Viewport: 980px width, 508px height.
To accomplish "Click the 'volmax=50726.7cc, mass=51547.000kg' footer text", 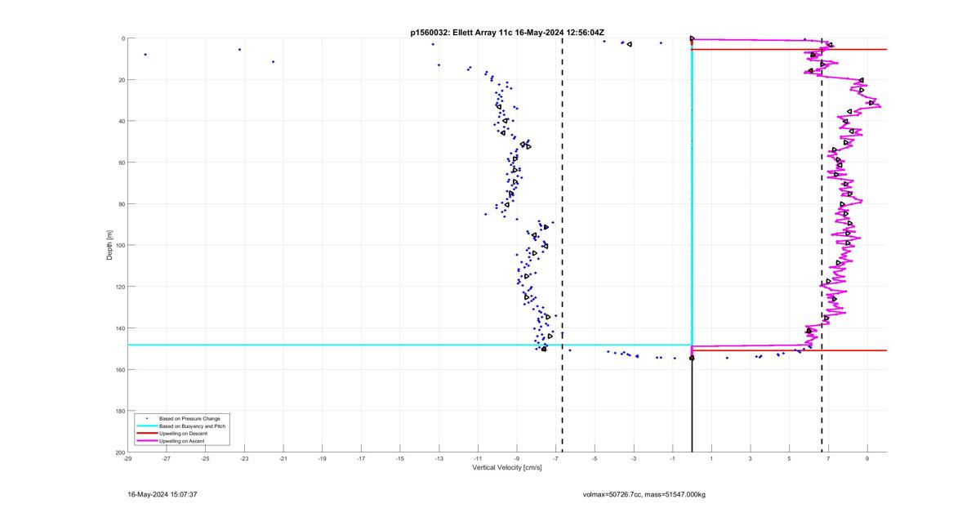I will (644, 494).
